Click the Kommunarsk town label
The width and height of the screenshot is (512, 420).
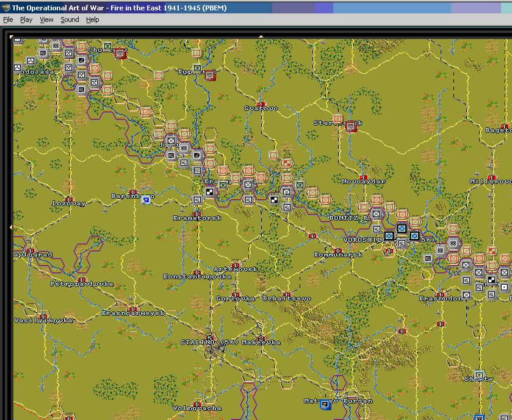(x=338, y=254)
